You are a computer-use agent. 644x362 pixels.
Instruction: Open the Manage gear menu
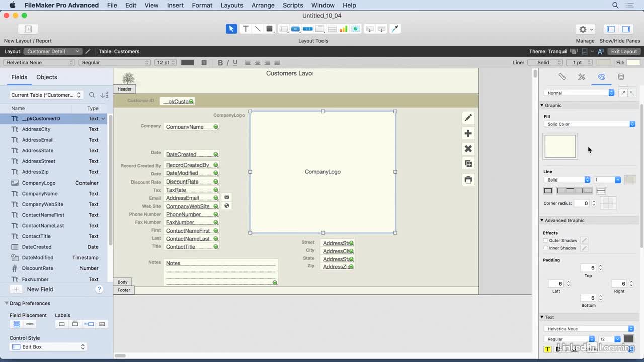(586, 29)
